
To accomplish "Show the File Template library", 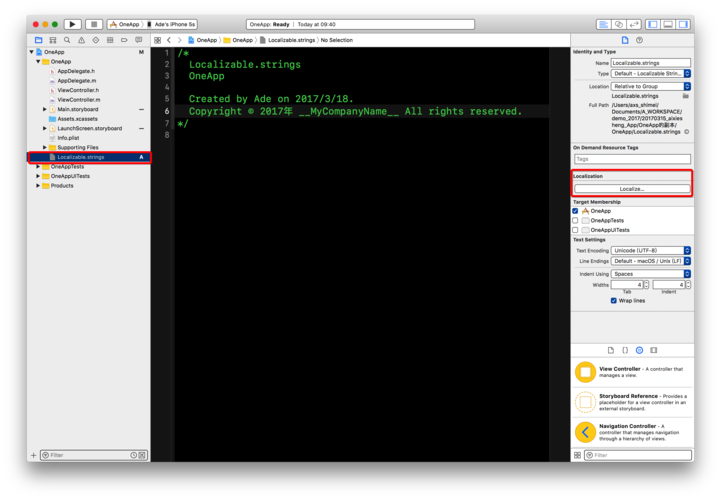I will pyautogui.click(x=611, y=350).
